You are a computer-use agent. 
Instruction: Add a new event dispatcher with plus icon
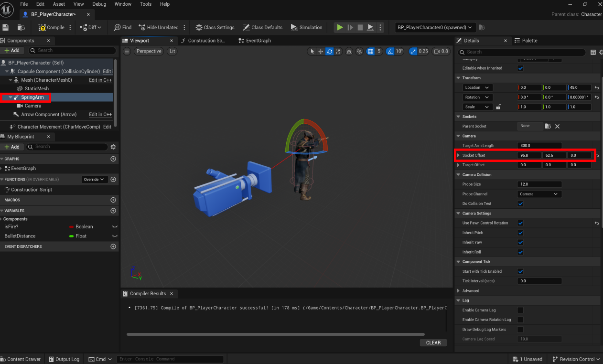pos(113,246)
